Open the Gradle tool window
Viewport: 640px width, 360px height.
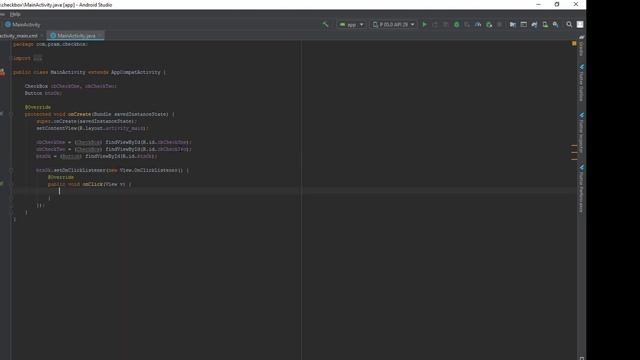pyautogui.click(x=581, y=47)
